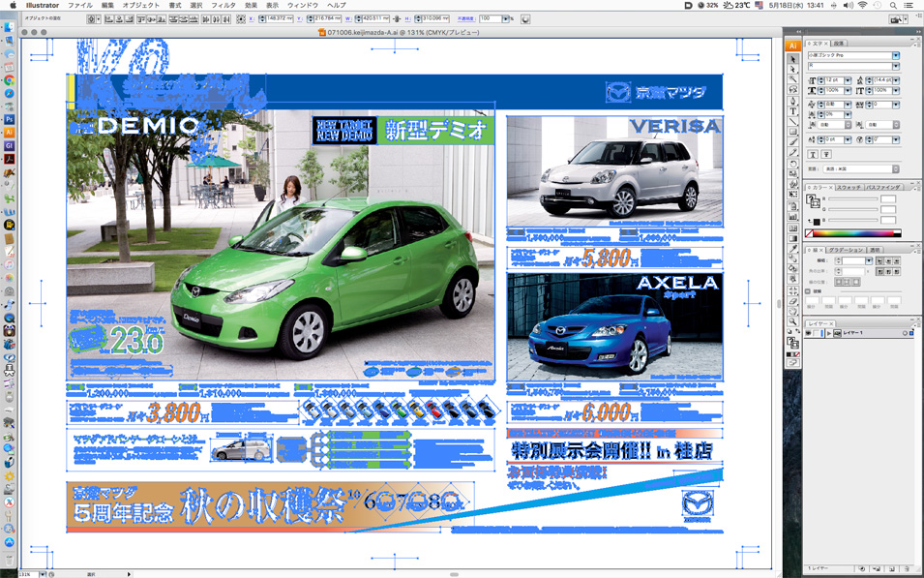Click the Ai logo atop the toolbox
This screenshot has height=578, width=924.
(x=792, y=46)
